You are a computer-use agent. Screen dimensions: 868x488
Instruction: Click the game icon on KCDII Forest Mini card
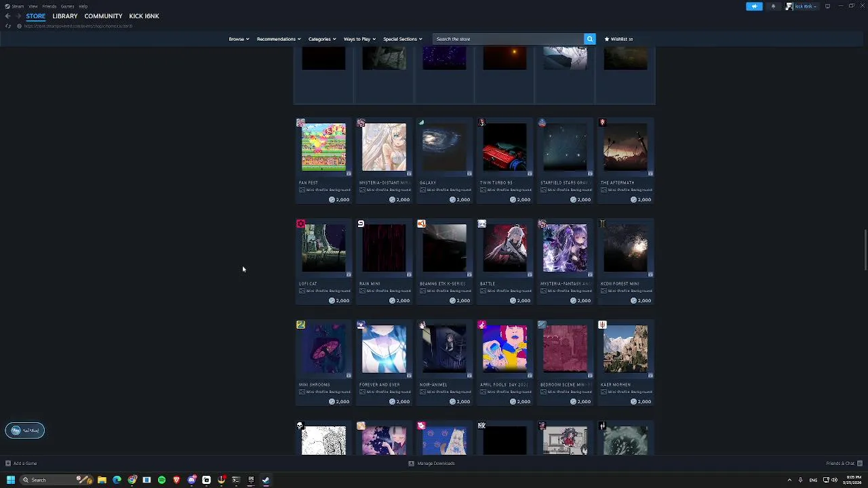click(x=602, y=224)
